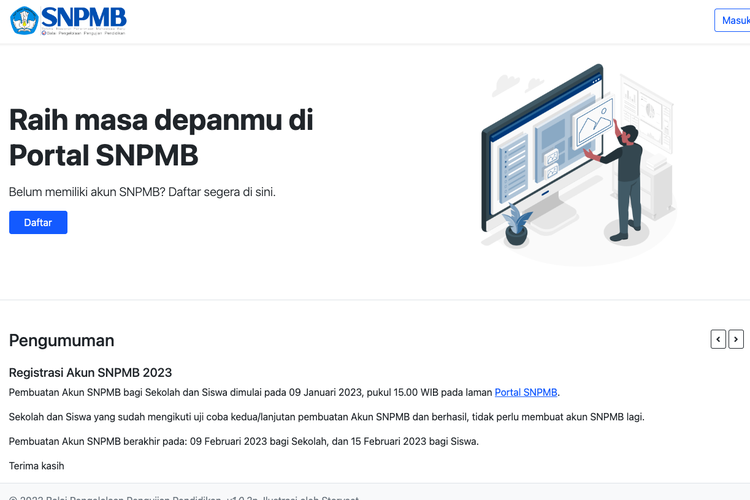Image resolution: width=750 pixels, height=500 pixels.
Task: Click the cloud shapes above the monitor
Action: tap(516, 85)
